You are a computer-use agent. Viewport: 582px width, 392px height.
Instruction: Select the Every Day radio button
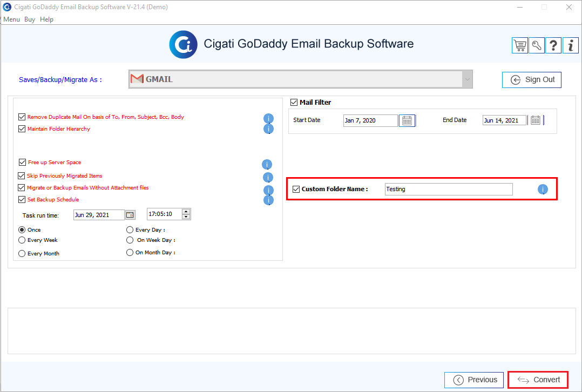click(x=130, y=230)
